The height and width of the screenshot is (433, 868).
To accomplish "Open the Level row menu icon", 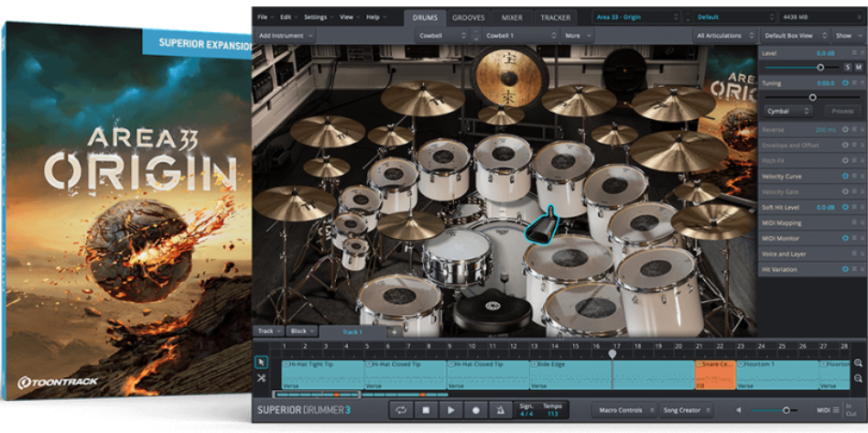I will pyautogui.click(x=854, y=52).
